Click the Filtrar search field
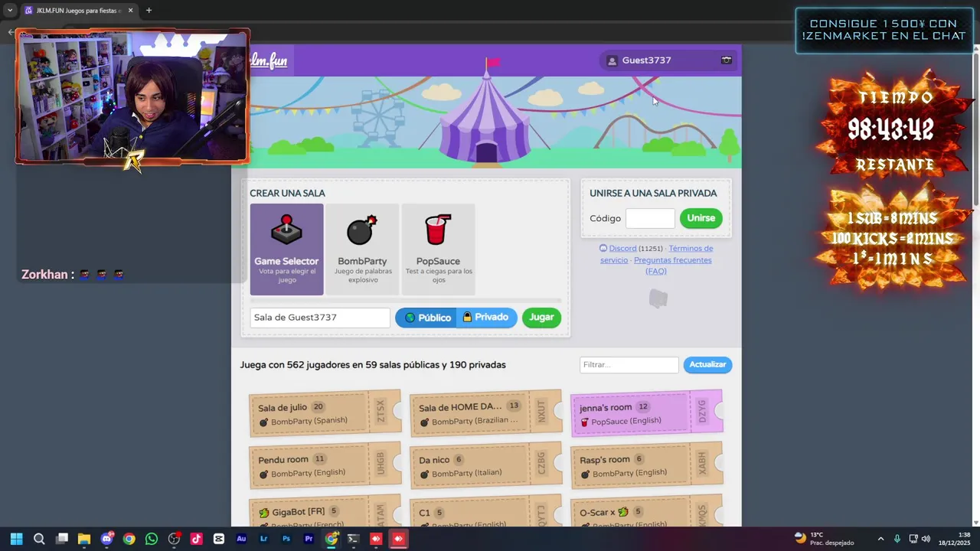Viewport: 980px width, 551px height. (x=629, y=365)
